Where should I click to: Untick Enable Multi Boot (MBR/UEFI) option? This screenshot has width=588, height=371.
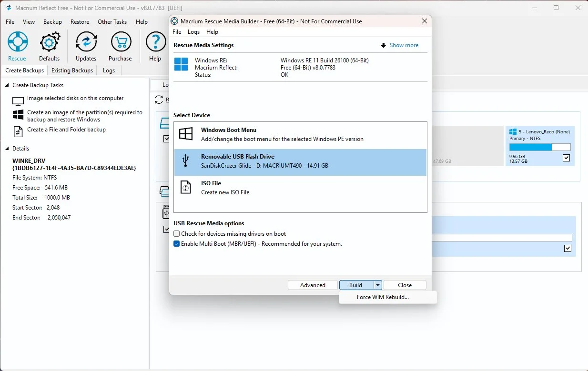point(177,244)
